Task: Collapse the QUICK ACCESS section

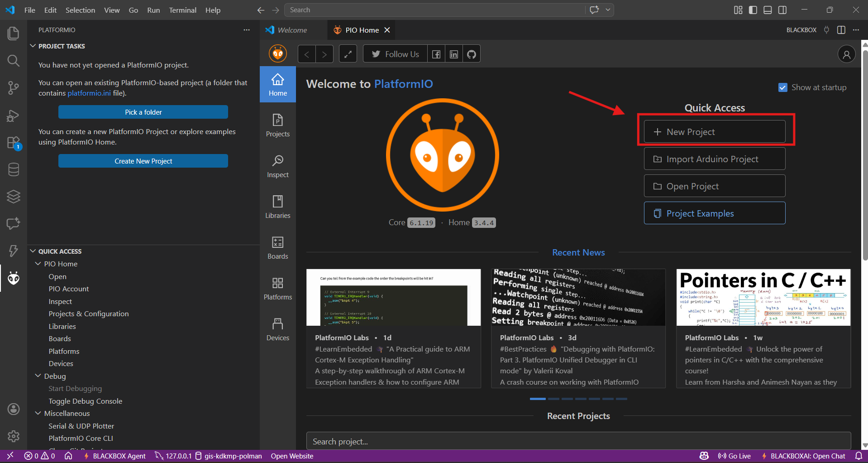Action: (33, 251)
